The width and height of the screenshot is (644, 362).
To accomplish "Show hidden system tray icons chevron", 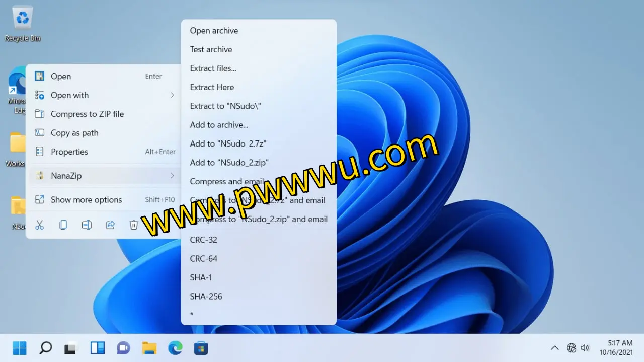I will tap(554, 348).
